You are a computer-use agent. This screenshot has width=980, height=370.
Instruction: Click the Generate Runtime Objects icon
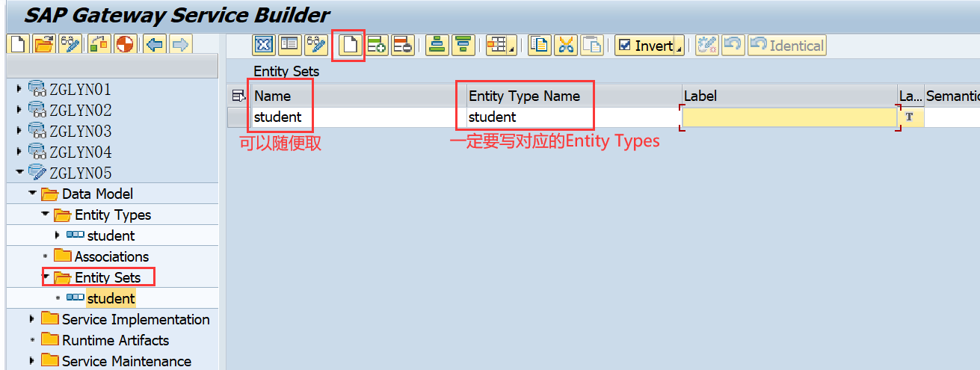coord(98,45)
